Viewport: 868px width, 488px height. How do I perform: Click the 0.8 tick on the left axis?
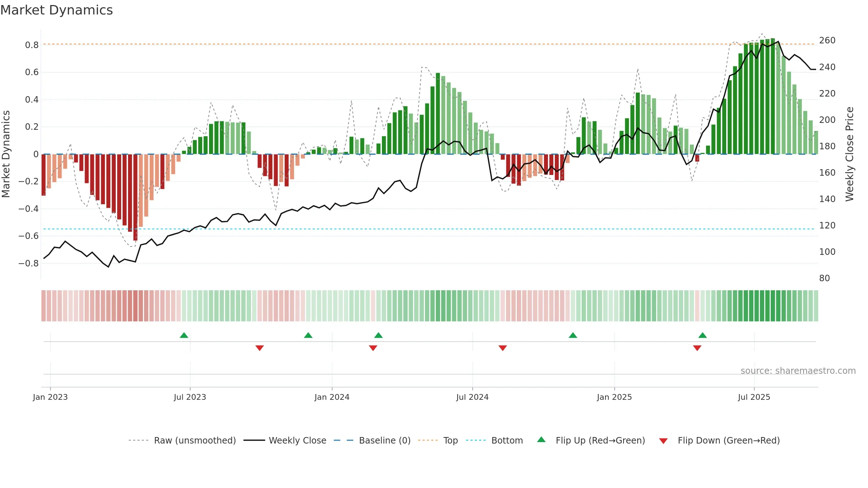tap(32, 45)
